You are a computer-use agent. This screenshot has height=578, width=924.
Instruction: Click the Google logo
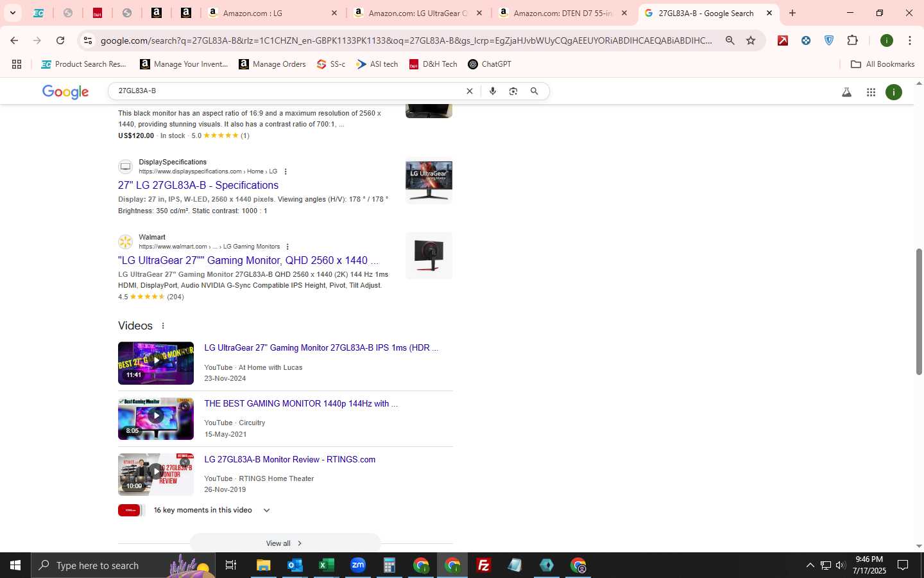[65, 92]
